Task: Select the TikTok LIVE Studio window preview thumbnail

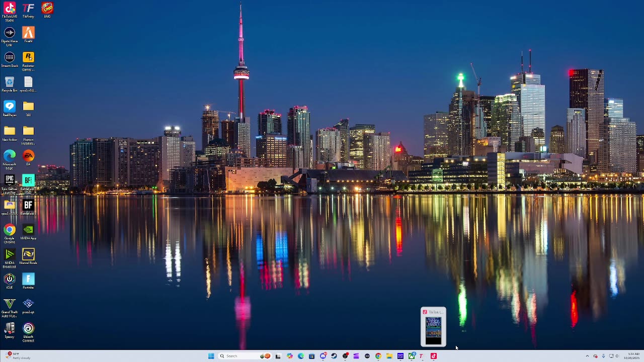Action: [x=433, y=327]
